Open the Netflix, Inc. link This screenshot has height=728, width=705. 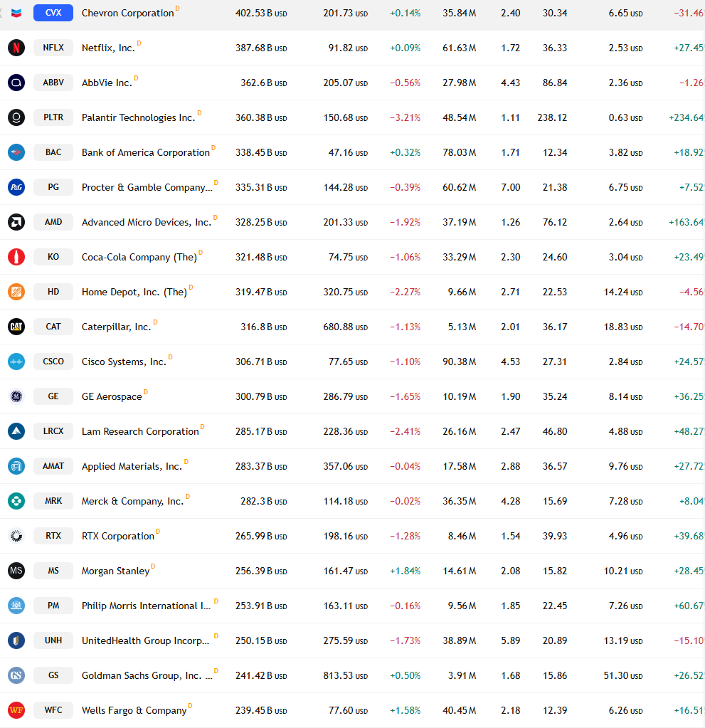(108, 48)
